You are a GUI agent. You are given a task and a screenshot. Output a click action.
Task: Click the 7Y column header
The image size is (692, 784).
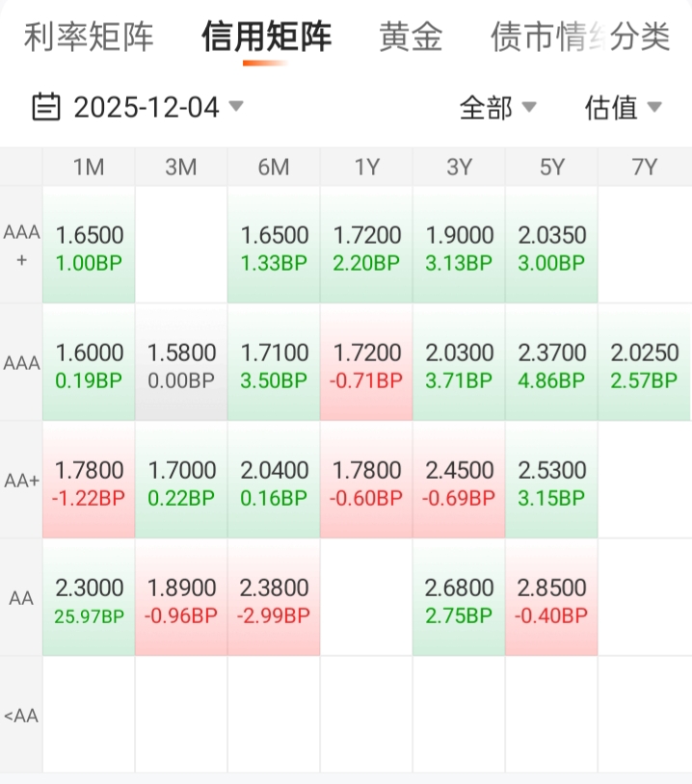click(644, 168)
